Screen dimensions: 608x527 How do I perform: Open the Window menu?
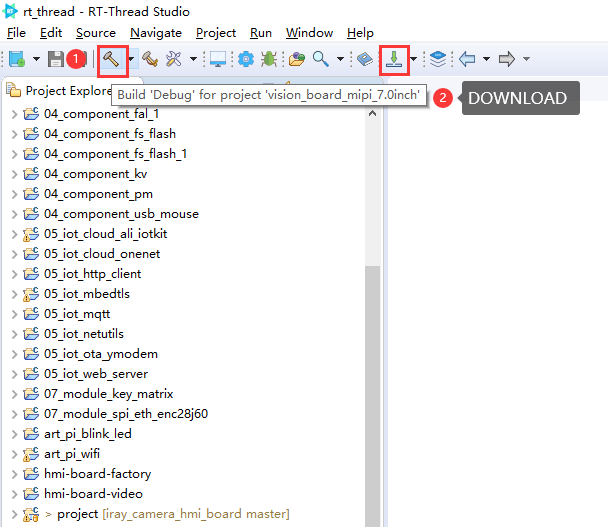(x=309, y=33)
